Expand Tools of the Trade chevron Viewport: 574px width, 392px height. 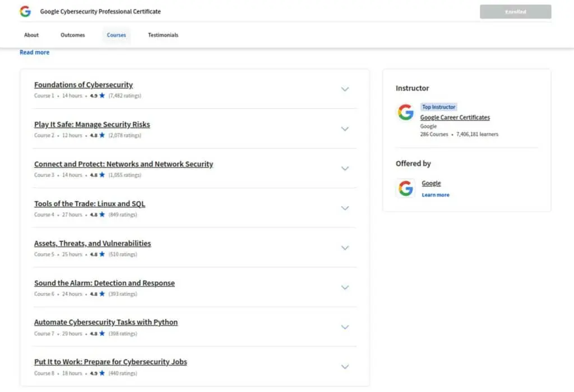pos(345,208)
